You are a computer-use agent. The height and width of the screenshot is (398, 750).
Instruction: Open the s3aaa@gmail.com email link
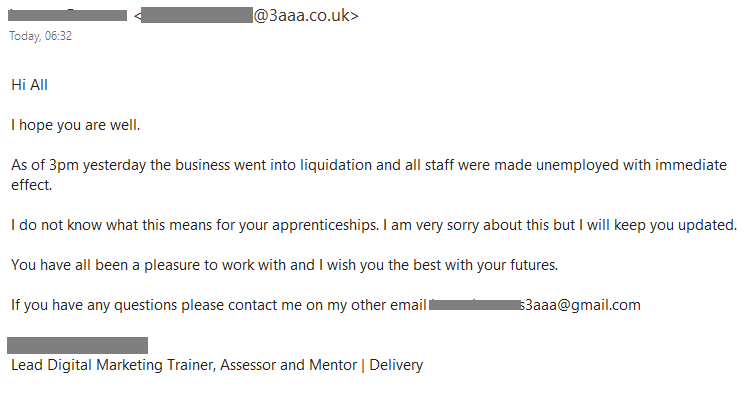coord(535,305)
